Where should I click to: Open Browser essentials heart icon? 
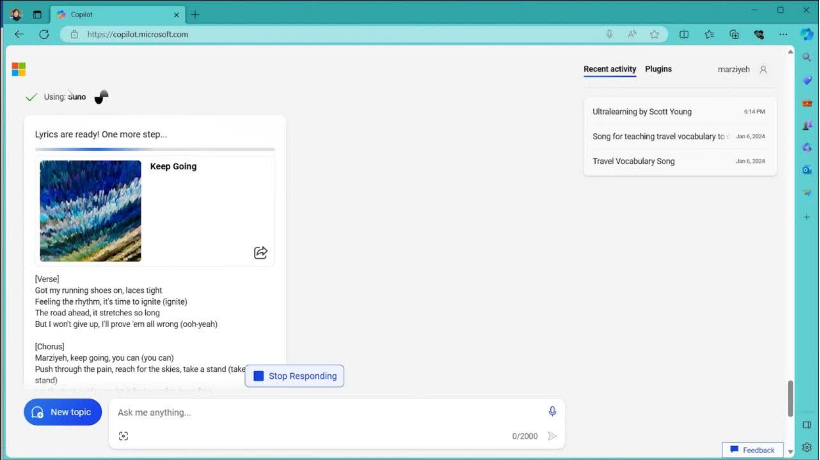pyautogui.click(x=759, y=34)
